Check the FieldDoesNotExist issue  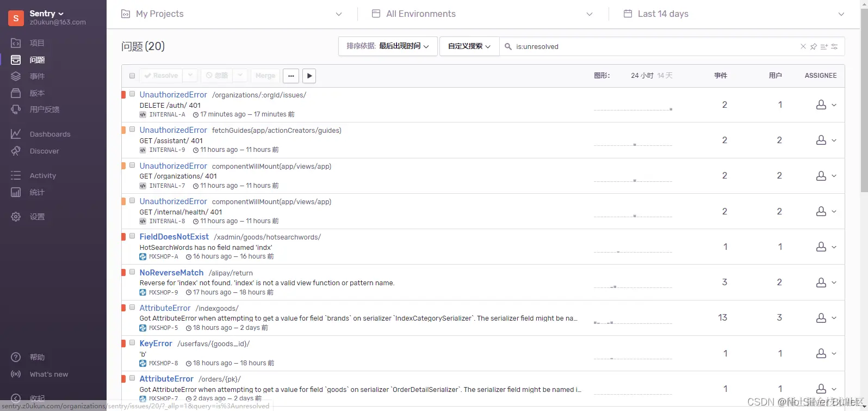point(132,236)
